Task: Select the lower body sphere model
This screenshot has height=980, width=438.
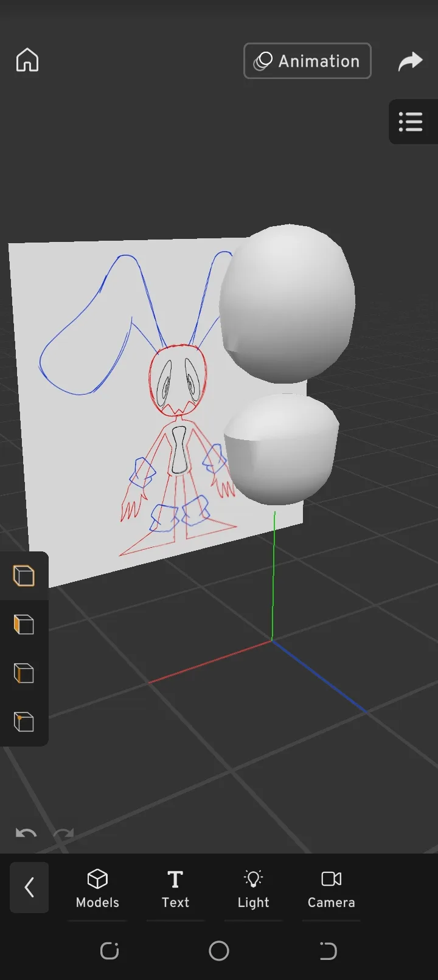Action: click(281, 449)
